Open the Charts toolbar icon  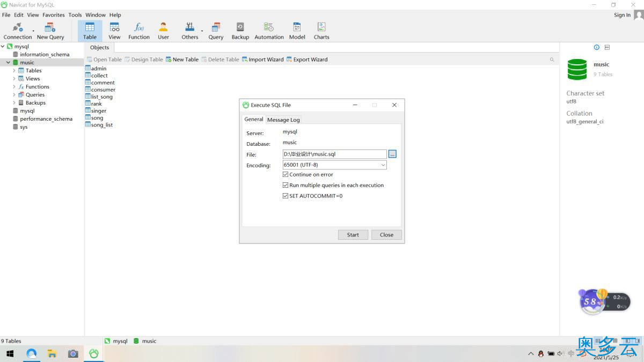pos(321,31)
